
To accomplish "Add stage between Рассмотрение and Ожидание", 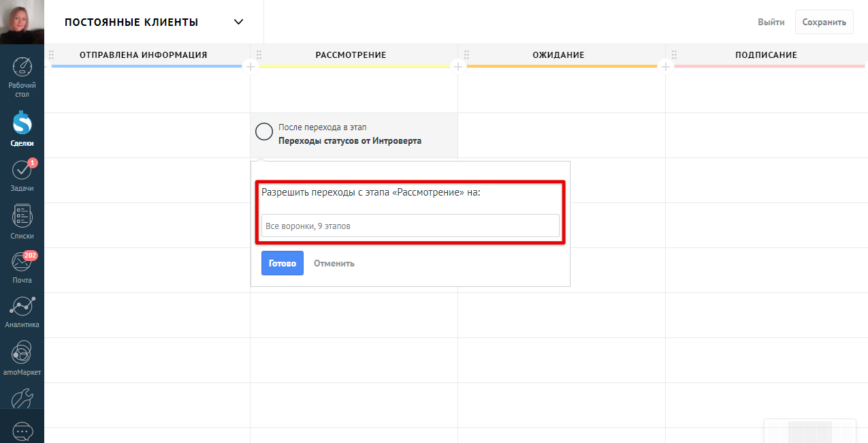I will click(457, 66).
